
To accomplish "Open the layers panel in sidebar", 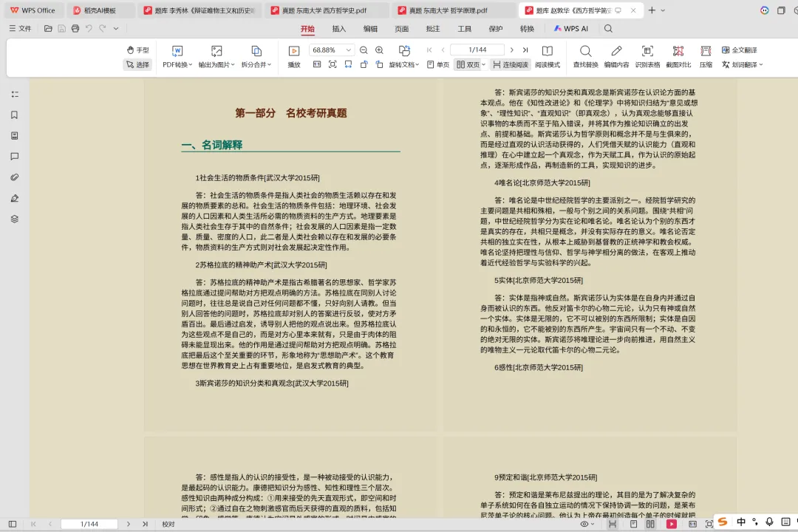I will point(15,219).
